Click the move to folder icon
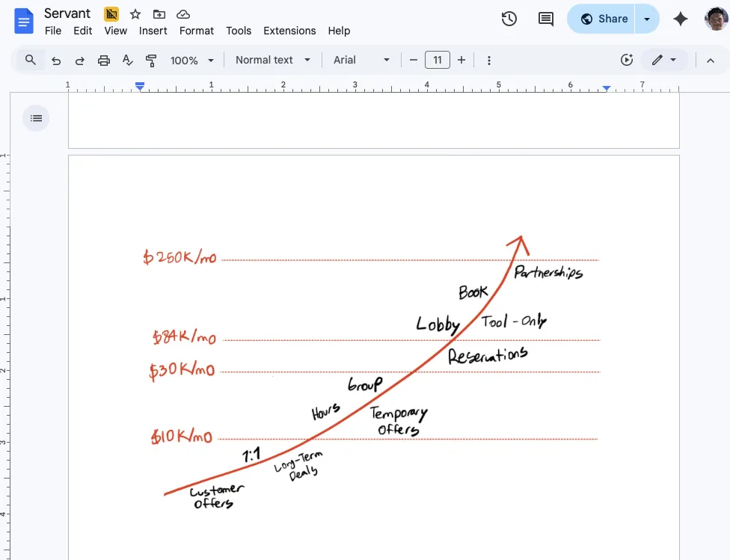Image resolution: width=730 pixels, height=560 pixels. (159, 14)
